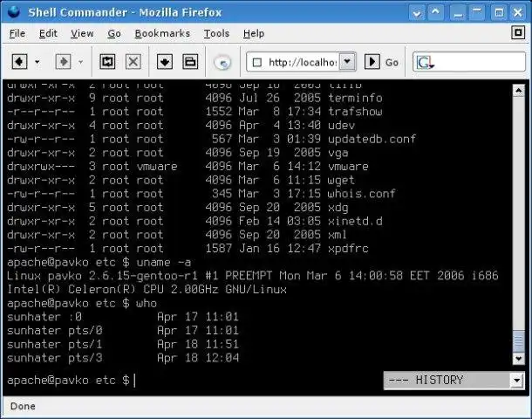Click the Forward navigation arrow button
532x419 pixels.
click(63, 62)
